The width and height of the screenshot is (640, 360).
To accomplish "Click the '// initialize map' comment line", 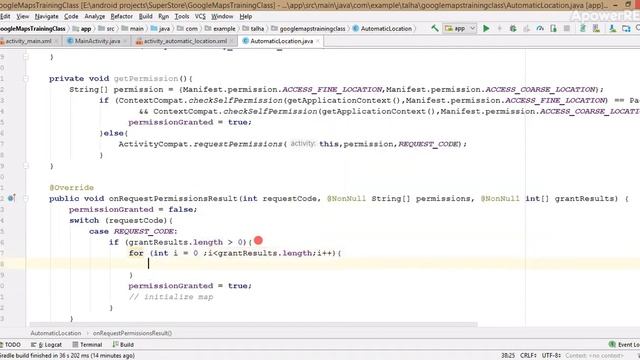I will 171,297.
